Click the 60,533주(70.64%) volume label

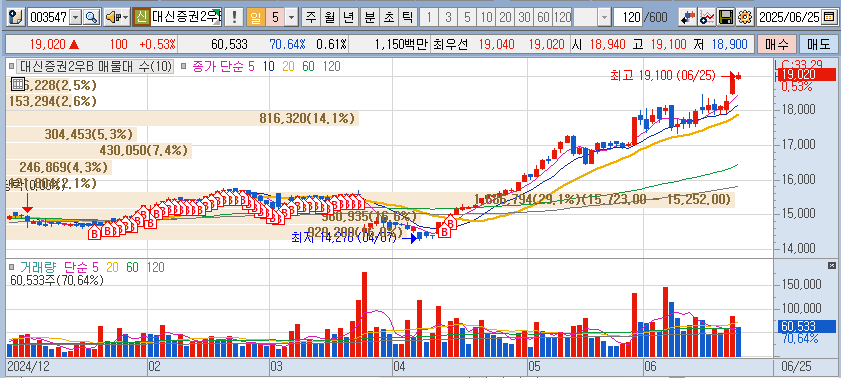57,279
